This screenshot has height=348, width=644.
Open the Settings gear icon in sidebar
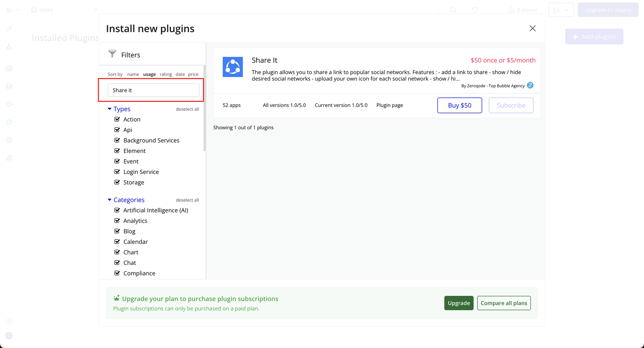click(x=9, y=140)
